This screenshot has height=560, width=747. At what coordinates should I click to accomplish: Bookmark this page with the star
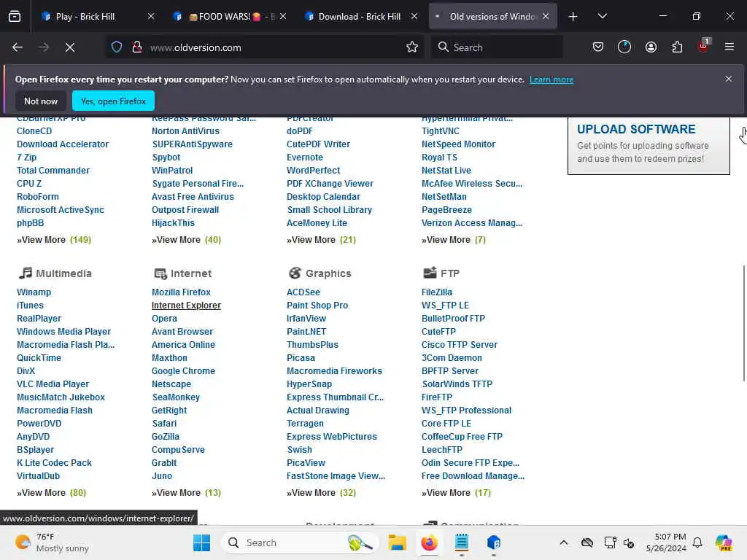[x=412, y=47]
